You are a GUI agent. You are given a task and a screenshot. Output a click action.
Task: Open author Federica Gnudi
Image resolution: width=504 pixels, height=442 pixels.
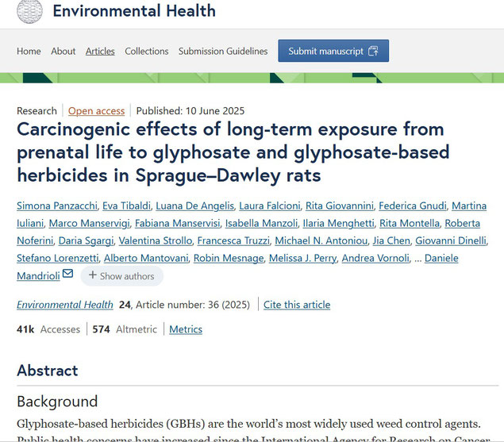point(413,206)
